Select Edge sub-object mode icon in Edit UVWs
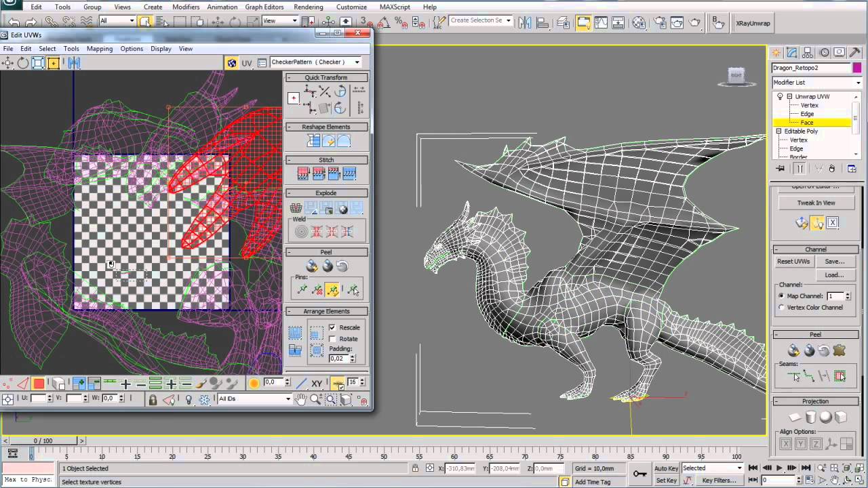The image size is (868, 488). tap(22, 384)
